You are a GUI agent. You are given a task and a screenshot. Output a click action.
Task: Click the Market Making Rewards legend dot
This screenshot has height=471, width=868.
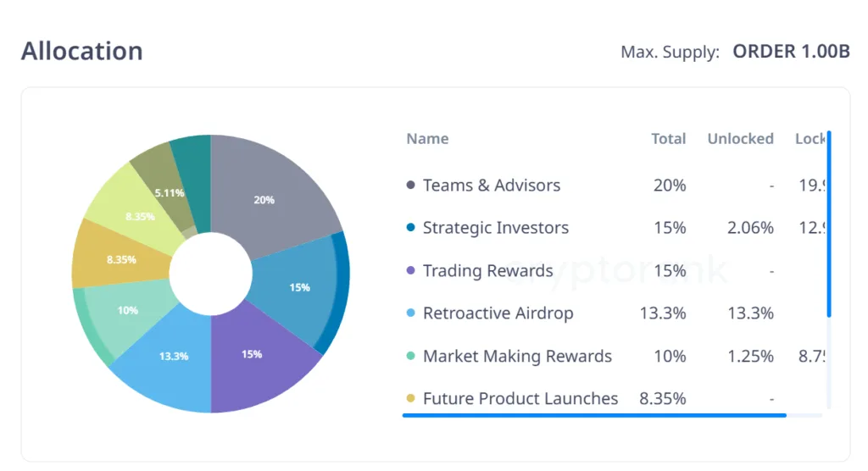pyautogui.click(x=411, y=356)
